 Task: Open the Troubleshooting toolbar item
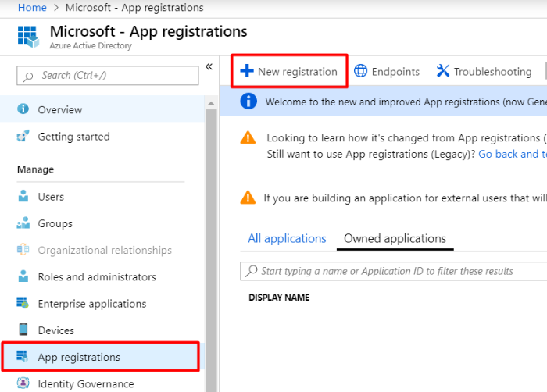484,71
